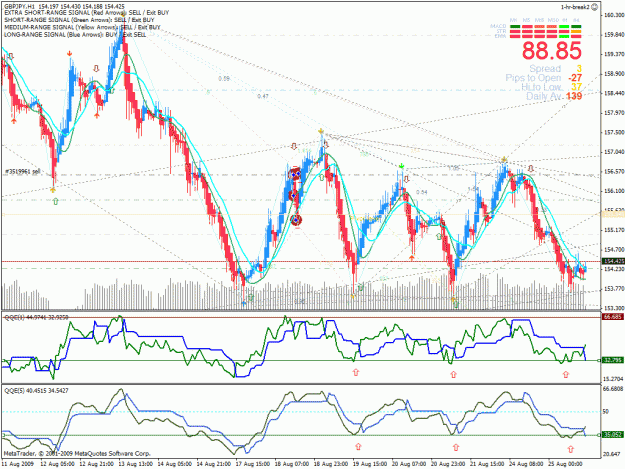Click the first red up arrow in QQE(5) panel
Viewport: 625px width, 469px height.
(358, 446)
